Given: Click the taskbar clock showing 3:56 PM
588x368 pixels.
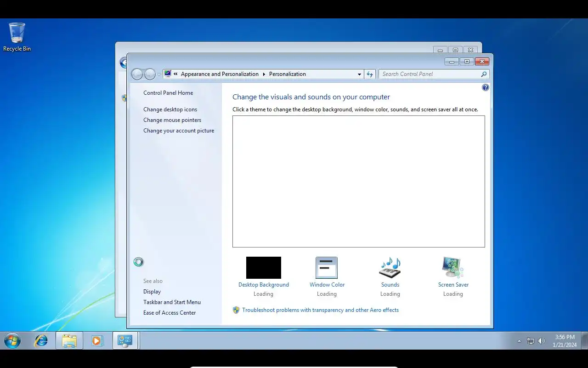Looking at the screenshot, I should (x=565, y=341).
